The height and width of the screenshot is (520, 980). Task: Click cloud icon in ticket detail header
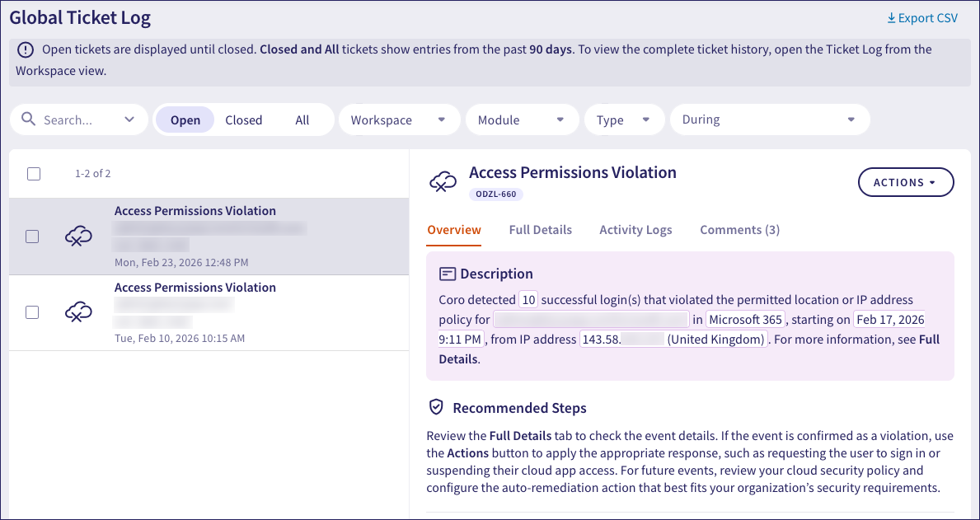(x=443, y=182)
